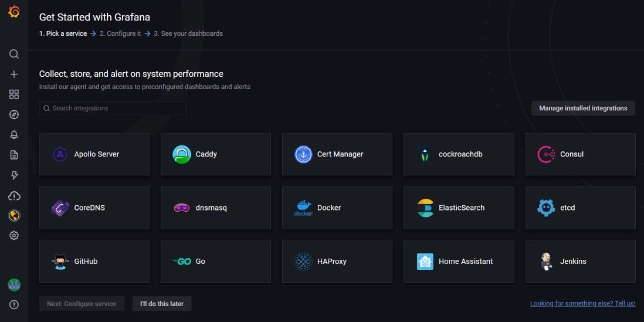This screenshot has height=322, width=644.
Task: Click the Home Assistant logo icon
Action: pos(425,261)
